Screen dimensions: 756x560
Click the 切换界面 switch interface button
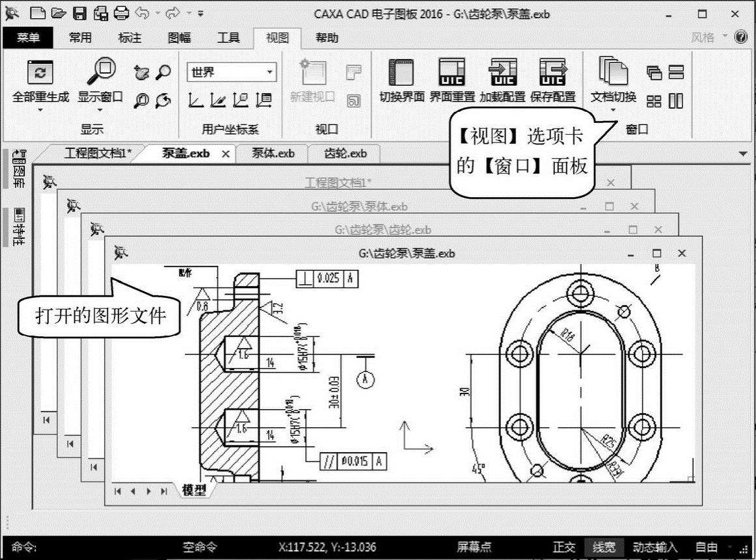point(401,80)
